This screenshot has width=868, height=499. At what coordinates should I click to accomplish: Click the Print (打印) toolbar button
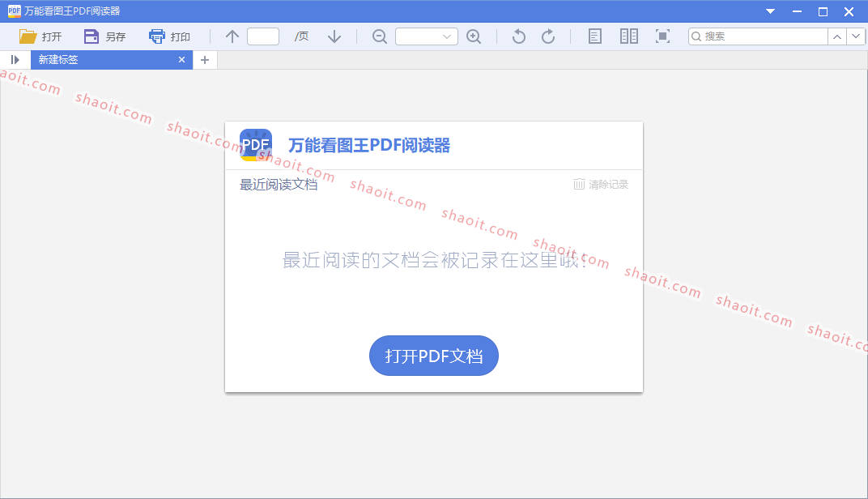(169, 36)
